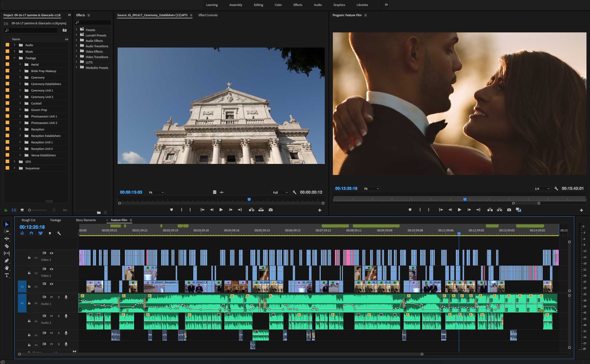Toggle track output visibility for Video 2
Screen dimensions: 590x364
(x=51, y=269)
